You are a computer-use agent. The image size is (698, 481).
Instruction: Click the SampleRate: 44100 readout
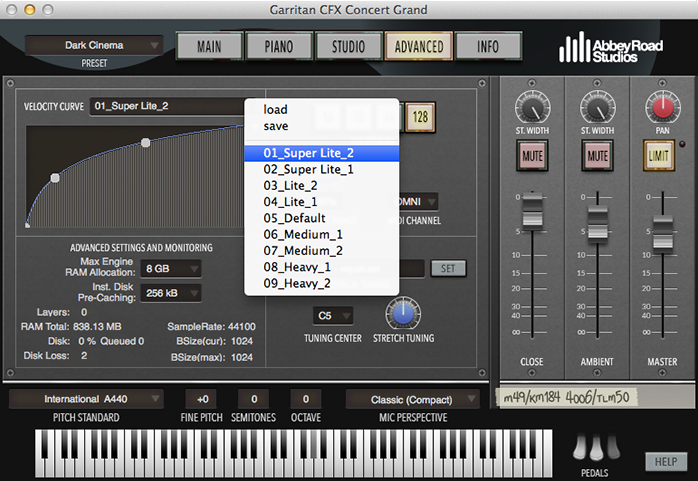[x=211, y=327]
